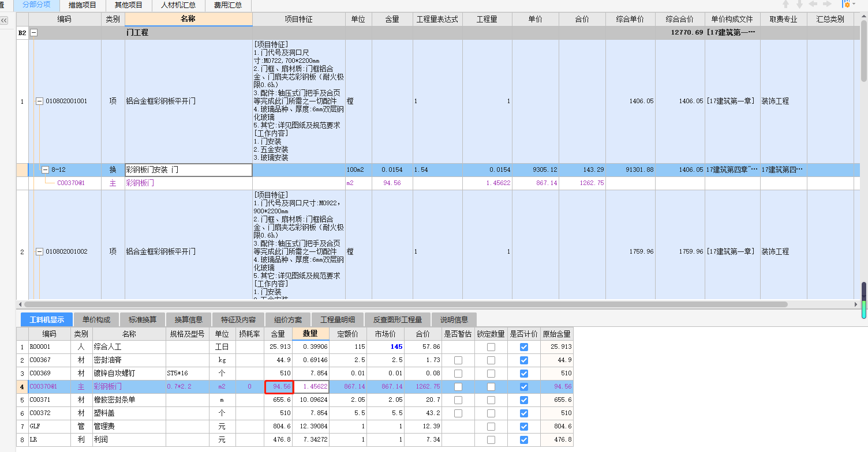Click the 名称 column header in top grid
Viewport: 868px width, 452px height.
pyautogui.click(x=188, y=19)
